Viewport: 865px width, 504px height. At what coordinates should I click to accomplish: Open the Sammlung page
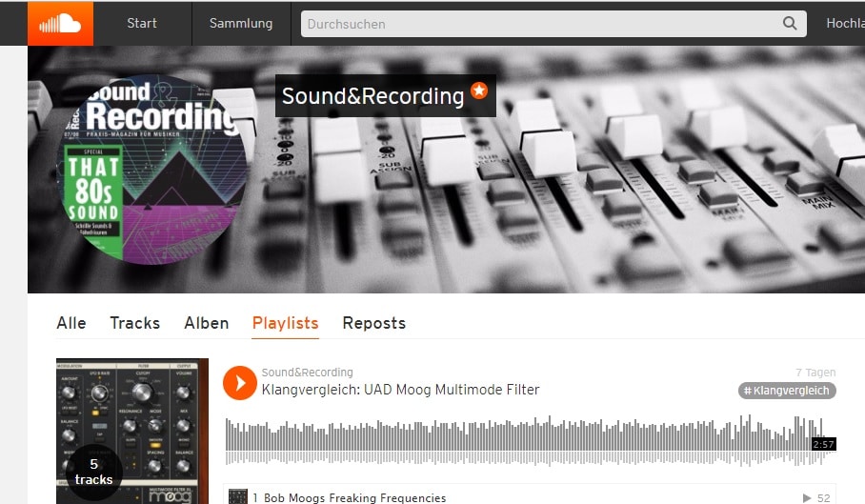click(x=241, y=23)
